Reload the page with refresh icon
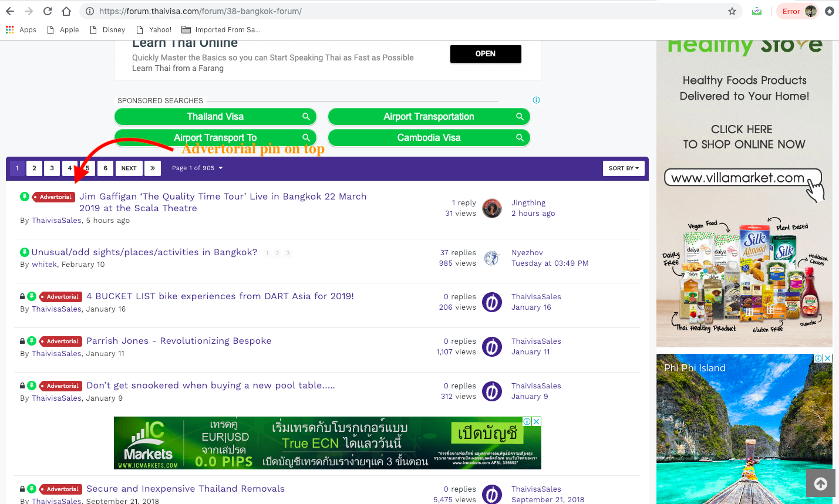The width and height of the screenshot is (839, 504). point(48,11)
